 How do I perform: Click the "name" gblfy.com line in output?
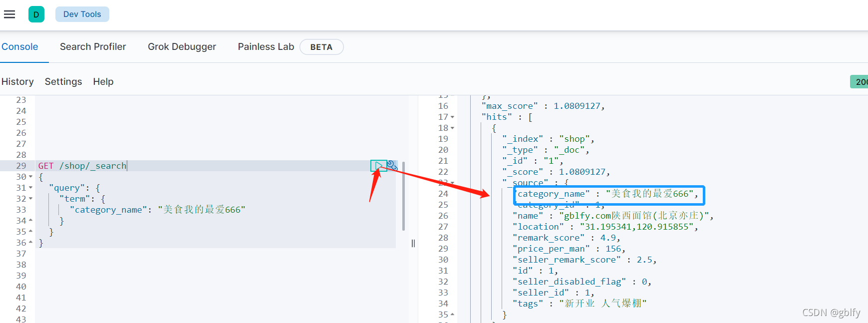coord(613,216)
